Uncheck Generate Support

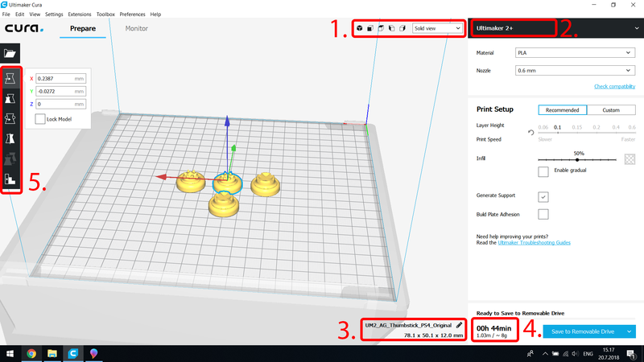[x=543, y=197]
